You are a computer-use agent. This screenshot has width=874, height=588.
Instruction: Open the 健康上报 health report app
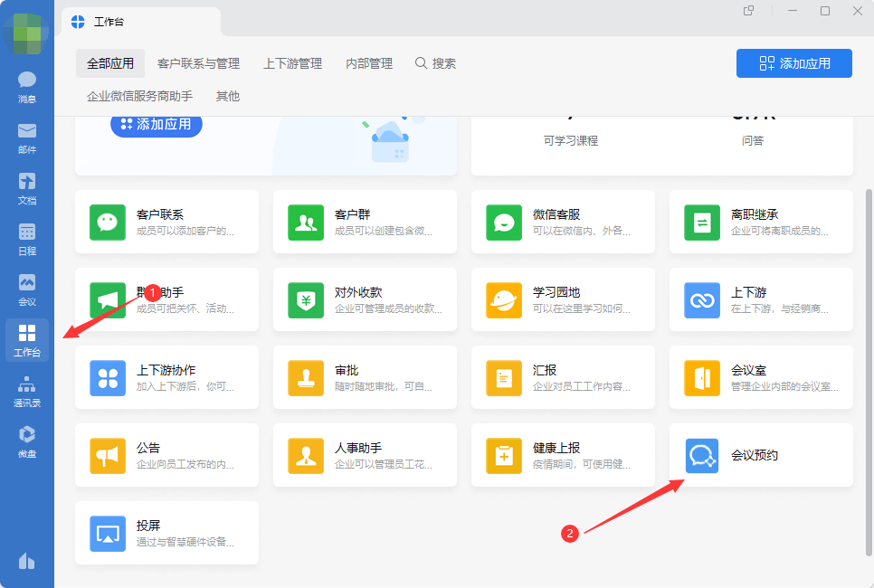(x=504, y=456)
